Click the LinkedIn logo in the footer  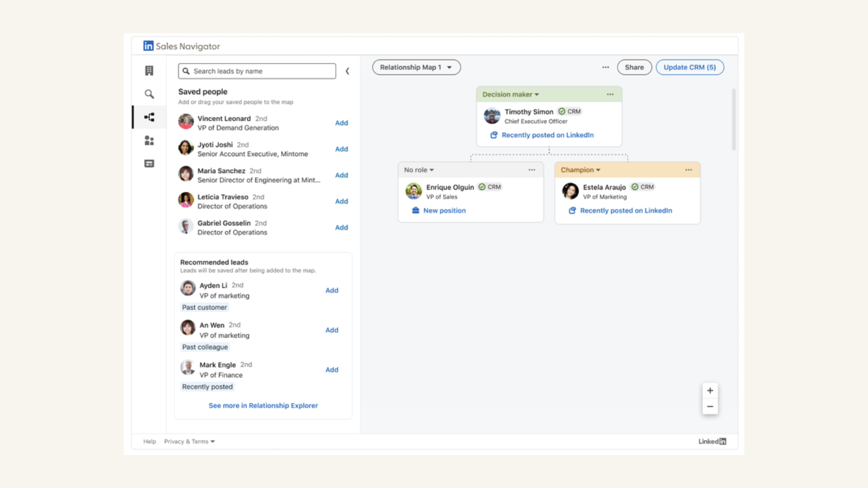click(712, 441)
